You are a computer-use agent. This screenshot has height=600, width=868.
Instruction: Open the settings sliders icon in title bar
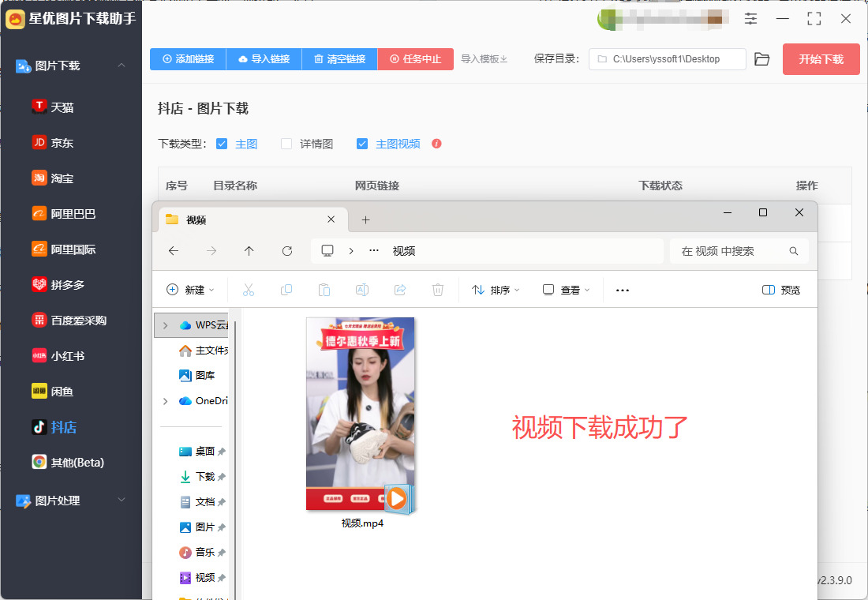click(750, 19)
